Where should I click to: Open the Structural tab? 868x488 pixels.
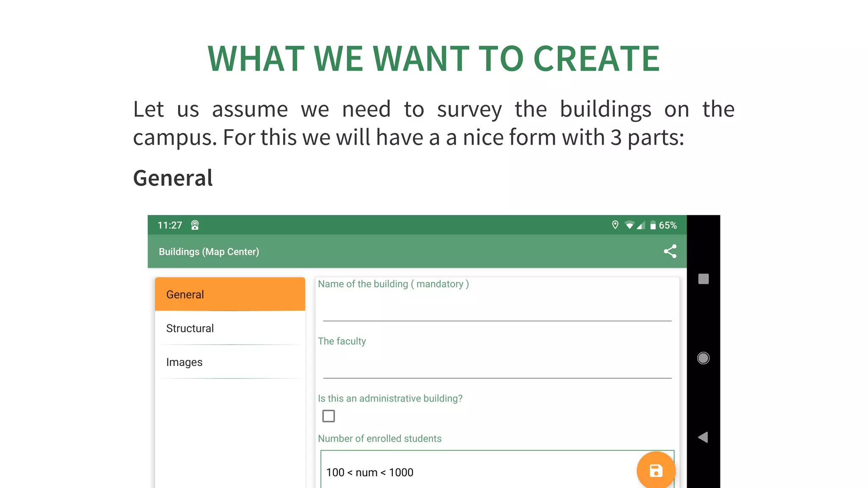230,328
